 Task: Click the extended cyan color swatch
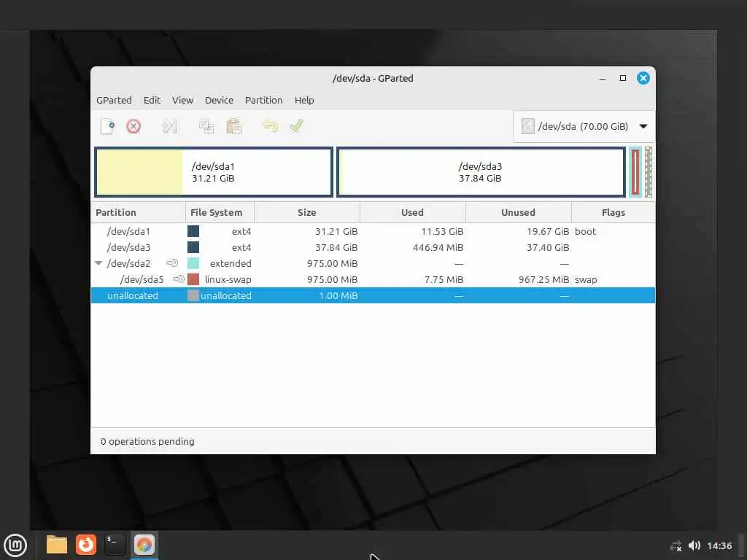tap(193, 264)
